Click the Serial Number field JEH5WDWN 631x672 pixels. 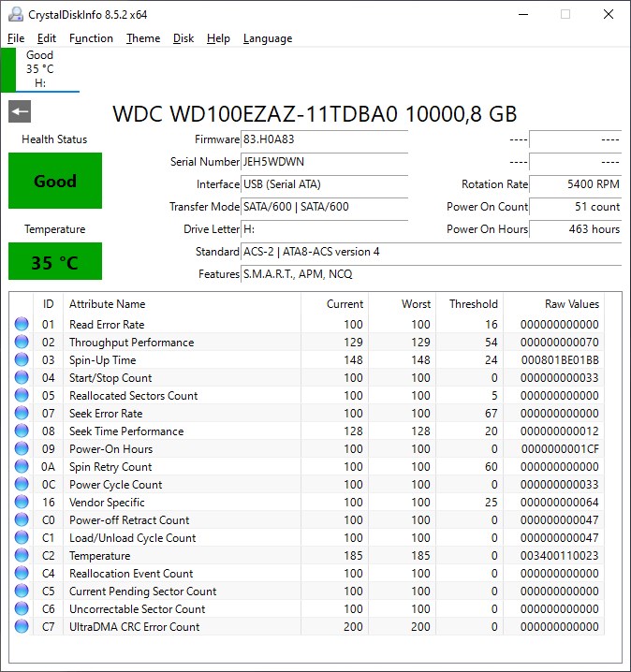[324, 162]
